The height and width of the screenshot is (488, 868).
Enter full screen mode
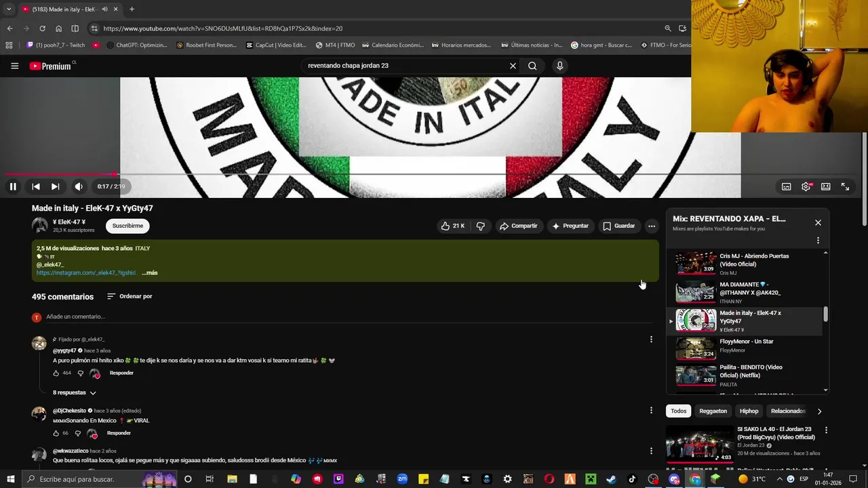point(845,186)
